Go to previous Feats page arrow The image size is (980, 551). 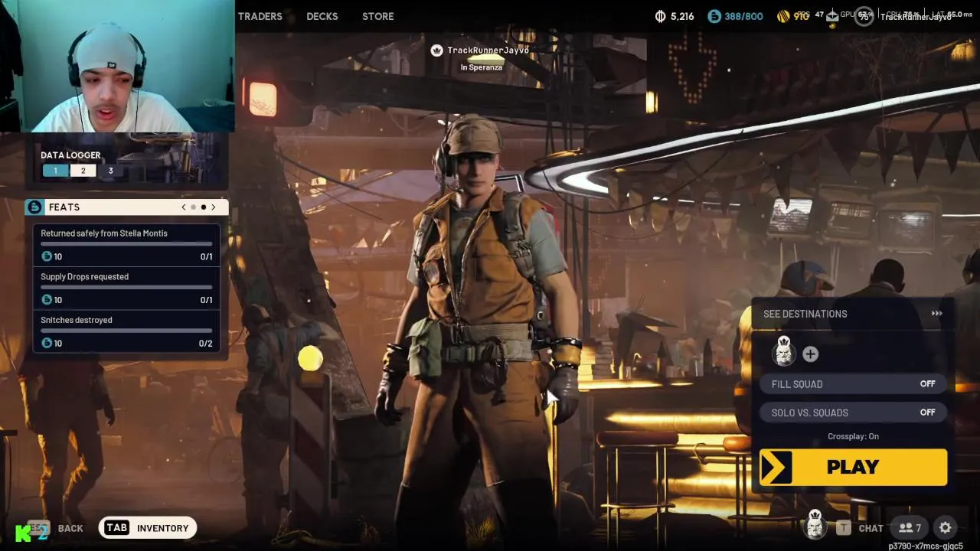click(183, 207)
